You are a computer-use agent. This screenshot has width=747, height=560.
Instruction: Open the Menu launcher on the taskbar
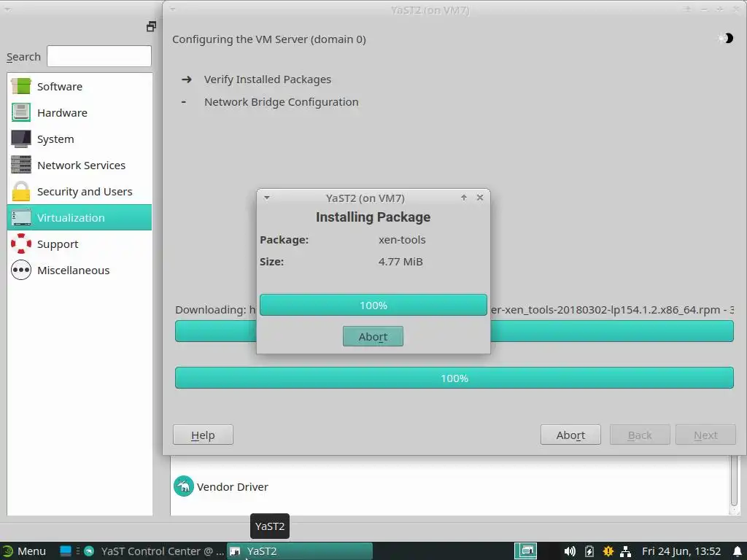coord(24,551)
